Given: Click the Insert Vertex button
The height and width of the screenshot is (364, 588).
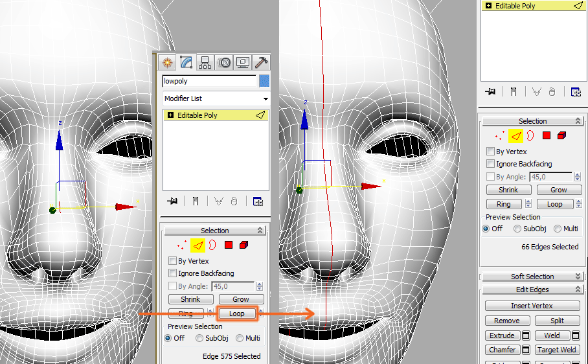Looking at the screenshot, I should point(532,306).
